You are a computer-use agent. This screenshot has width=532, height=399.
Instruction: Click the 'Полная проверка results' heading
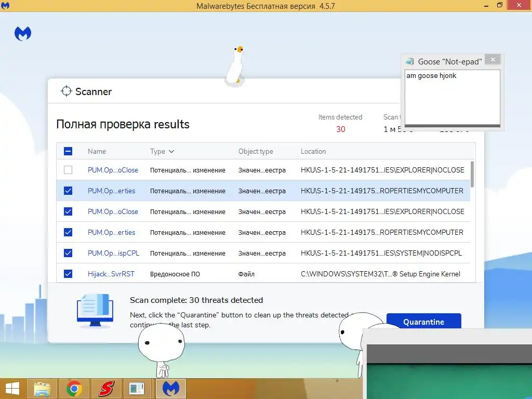coord(123,124)
